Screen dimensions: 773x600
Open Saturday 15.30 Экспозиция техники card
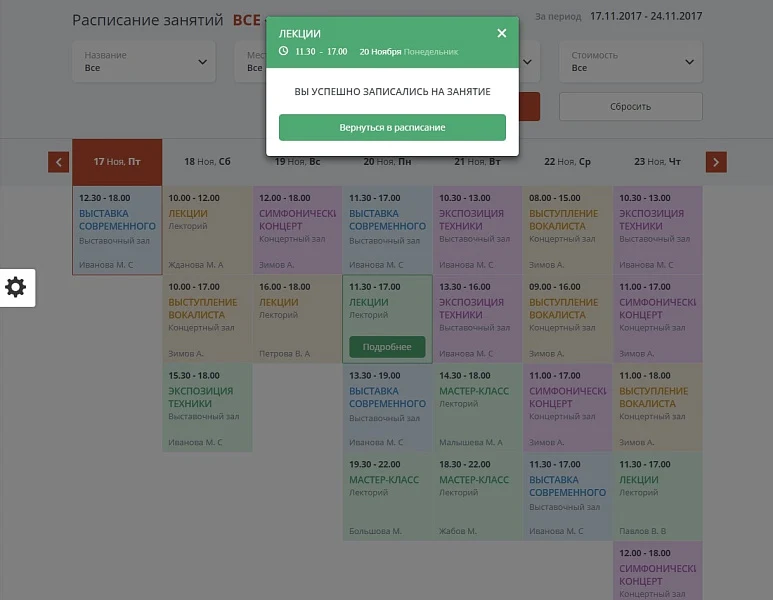(x=208, y=408)
